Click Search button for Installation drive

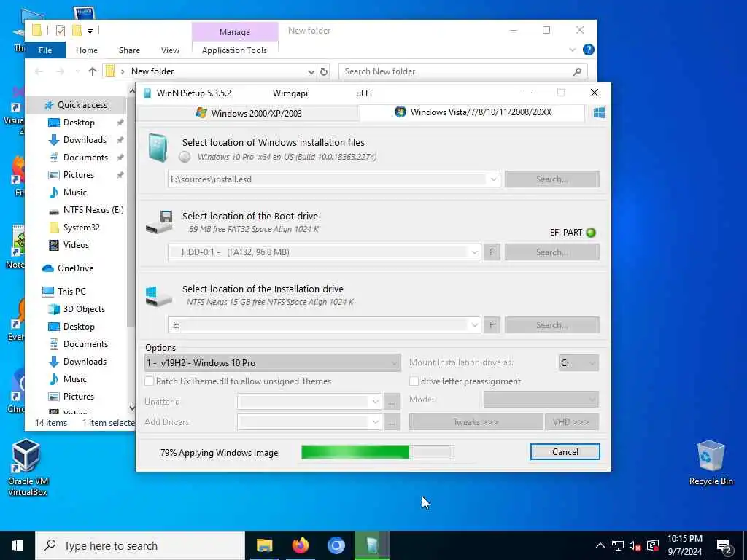coord(552,324)
